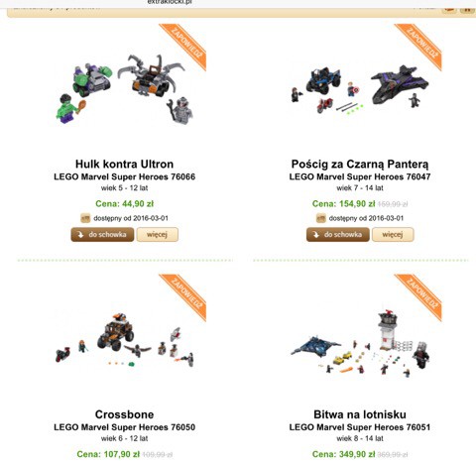The width and height of the screenshot is (476, 461).
Task: Click the Black Panther jet set image
Action: pyautogui.click(x=360, y=88)
